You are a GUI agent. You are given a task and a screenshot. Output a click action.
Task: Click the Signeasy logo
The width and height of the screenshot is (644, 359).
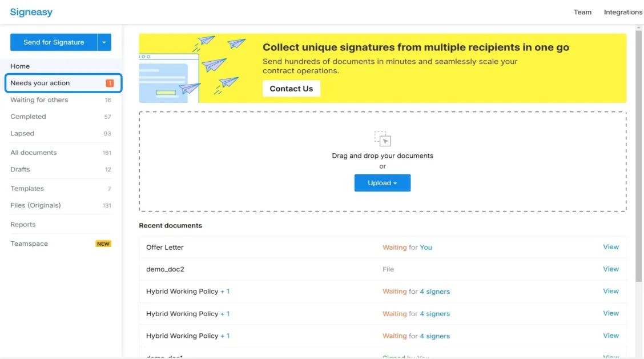tap(31, 12)
